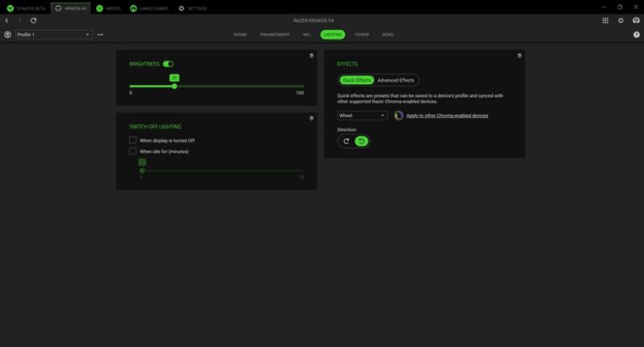Open the Linked Games tab
The image size is (644, 347).
click(x=149, y=8)
